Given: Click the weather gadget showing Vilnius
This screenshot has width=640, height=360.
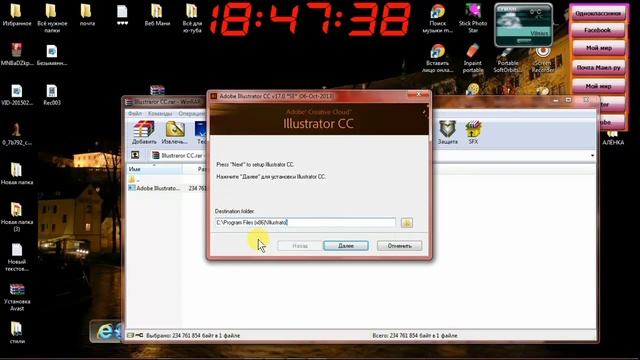Looking at the screenshot, I should pyautogui.click(x=524, y=25).
